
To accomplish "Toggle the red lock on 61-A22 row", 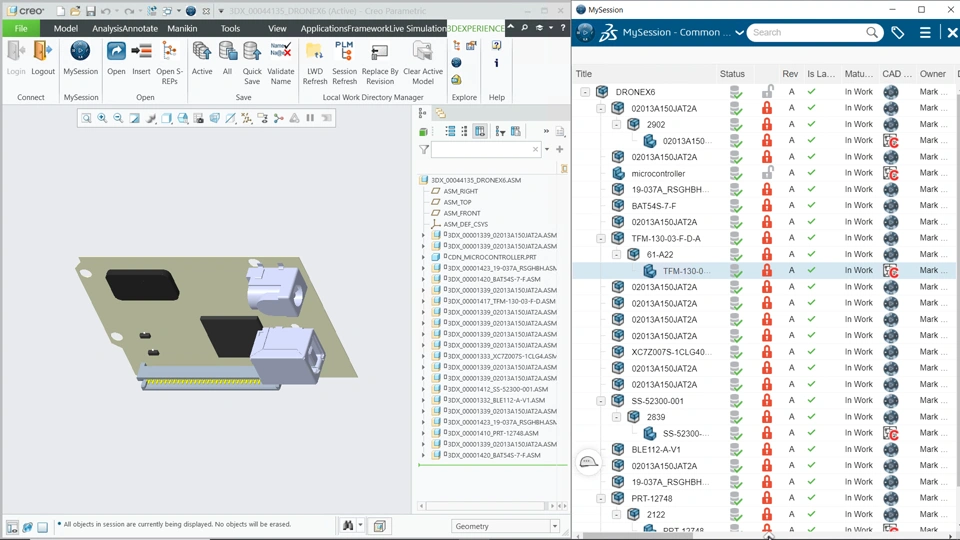I will coord(767,254).
